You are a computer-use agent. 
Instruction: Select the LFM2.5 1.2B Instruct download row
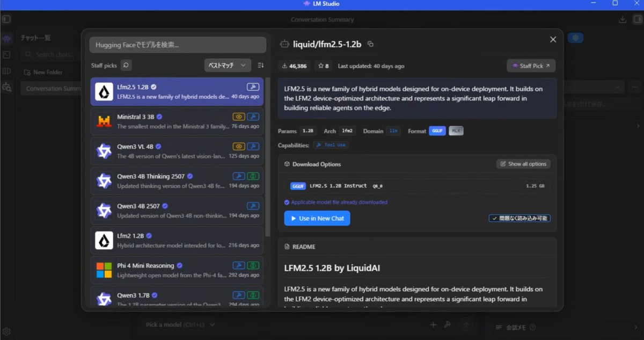[x=417, y=186]
